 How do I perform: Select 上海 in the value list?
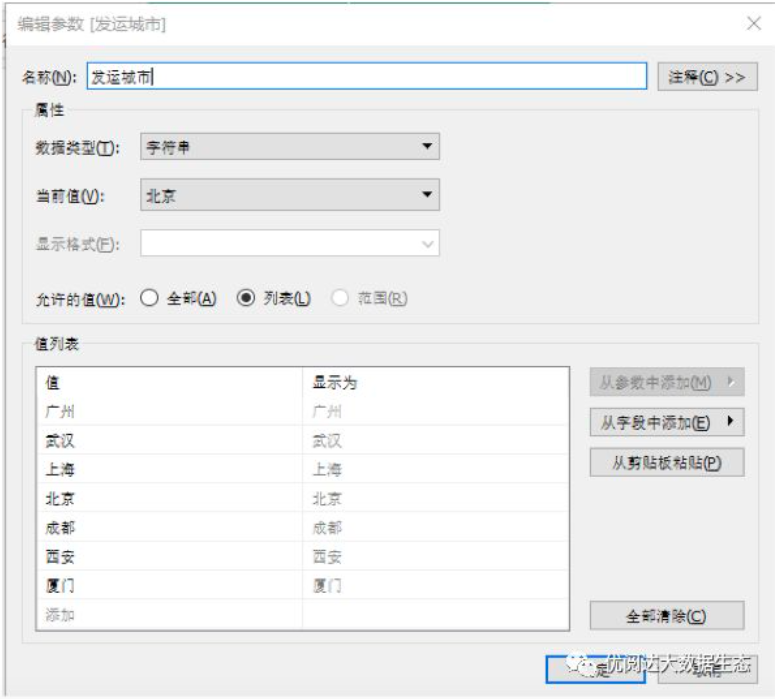[61, 470]
